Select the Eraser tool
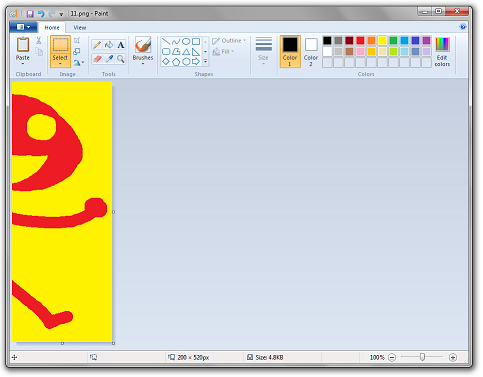 pos(97,59)
